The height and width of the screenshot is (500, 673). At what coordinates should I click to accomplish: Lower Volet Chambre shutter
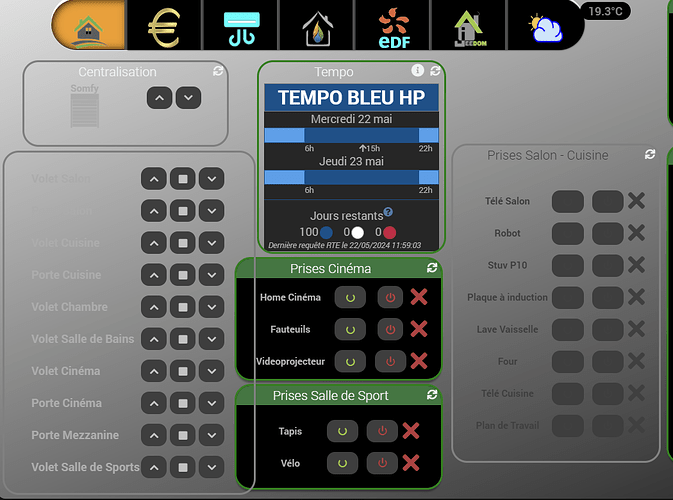[212, 307]
